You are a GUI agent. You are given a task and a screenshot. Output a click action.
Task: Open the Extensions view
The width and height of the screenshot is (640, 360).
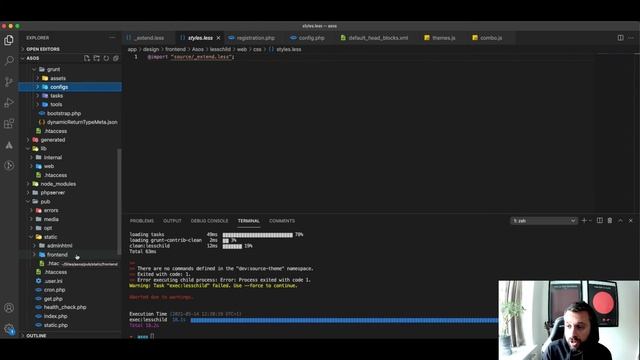coord(9,123)
